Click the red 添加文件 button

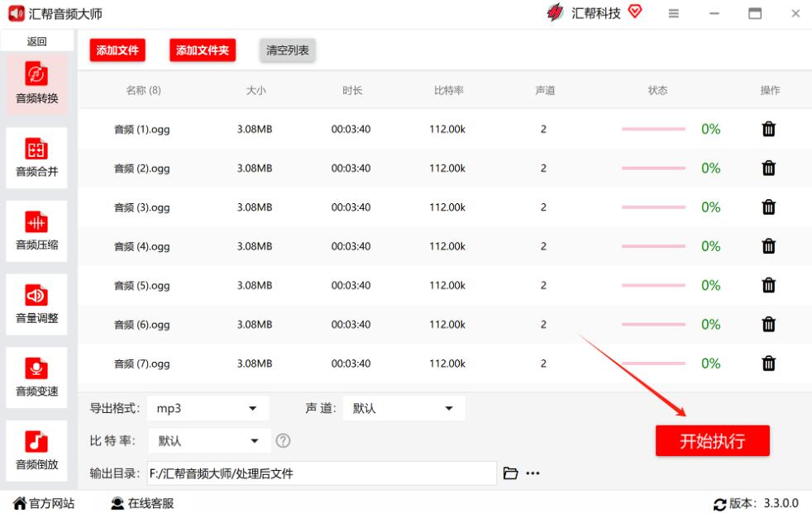click(x=117, y=50)
